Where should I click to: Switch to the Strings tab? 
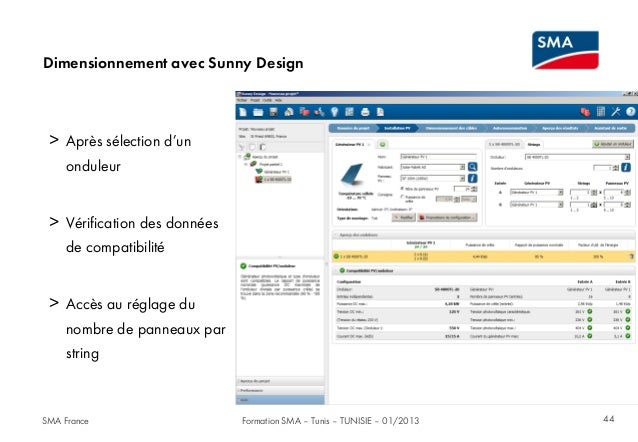534,144
